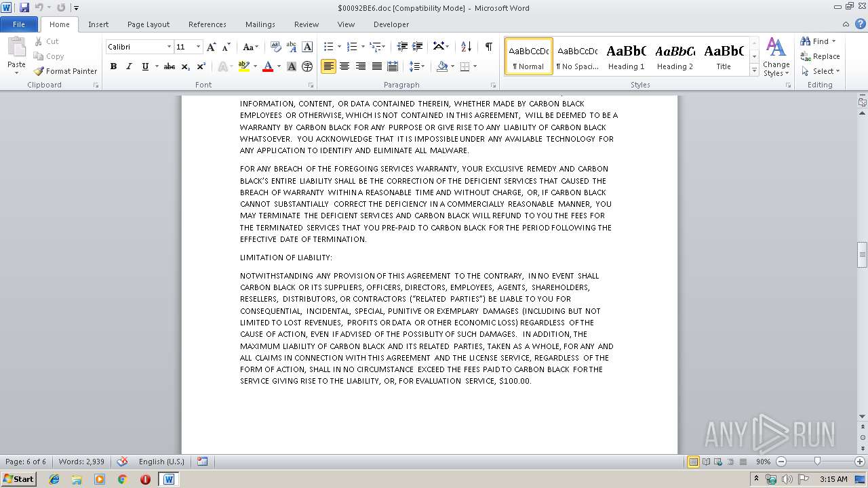
Task: Open the References tab
Action: [x=208, y=24]
